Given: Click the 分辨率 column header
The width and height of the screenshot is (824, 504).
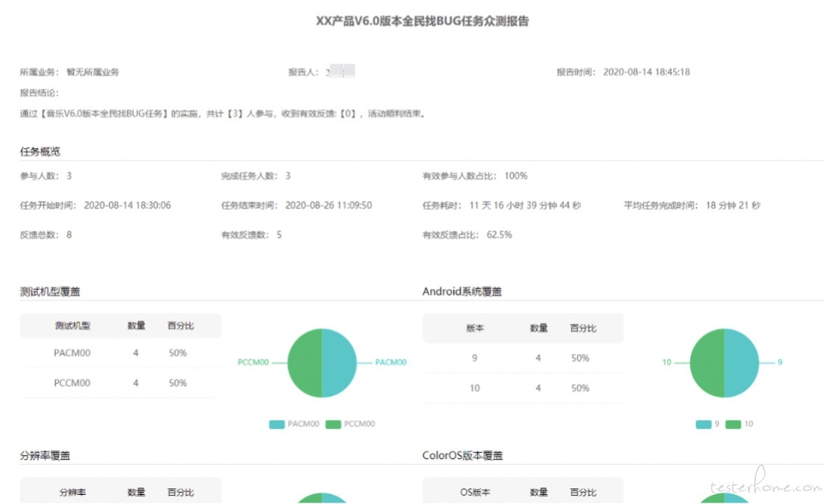Looking at the screenshot, I should click(73, 493).
